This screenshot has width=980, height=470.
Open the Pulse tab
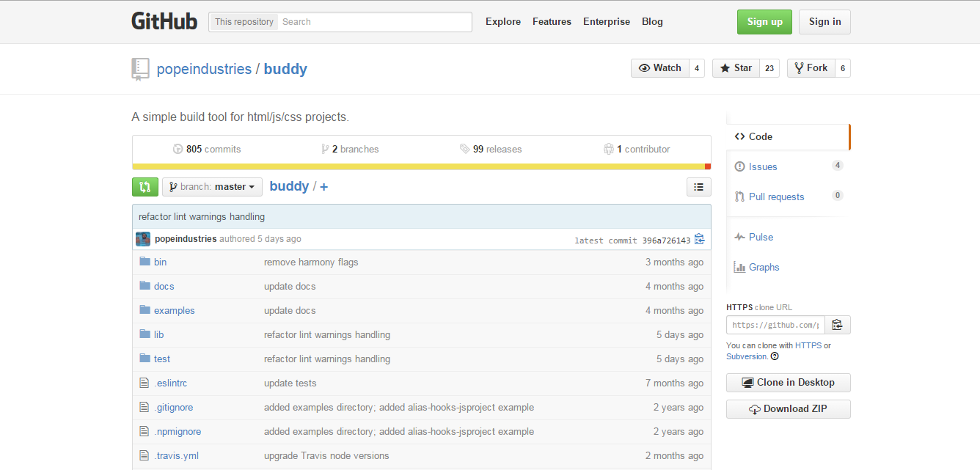click(x=789, y=237)
